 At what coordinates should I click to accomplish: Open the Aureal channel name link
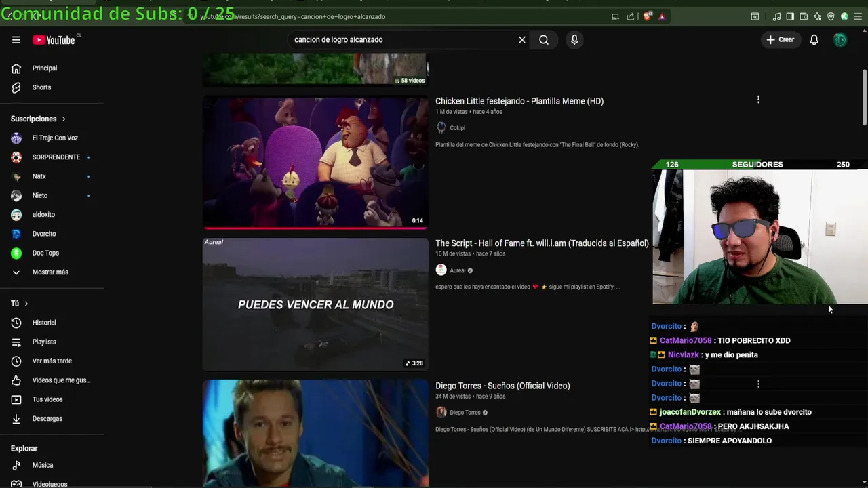click(x=458, y=270)
